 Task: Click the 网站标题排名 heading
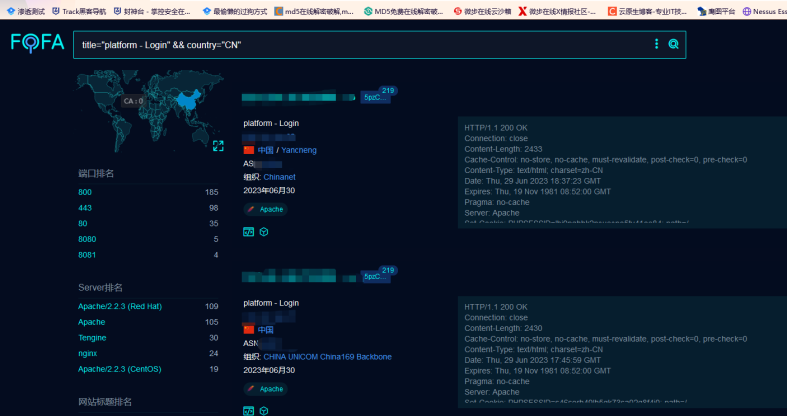pos(105,402)
